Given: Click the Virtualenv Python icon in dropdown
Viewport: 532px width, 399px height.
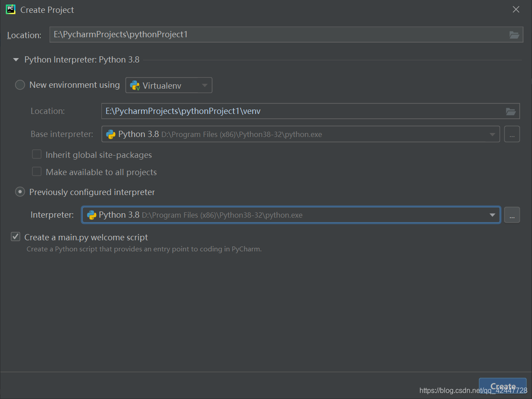Looking at the screenshot, I should pyautogui.click(x=135, y=86).
